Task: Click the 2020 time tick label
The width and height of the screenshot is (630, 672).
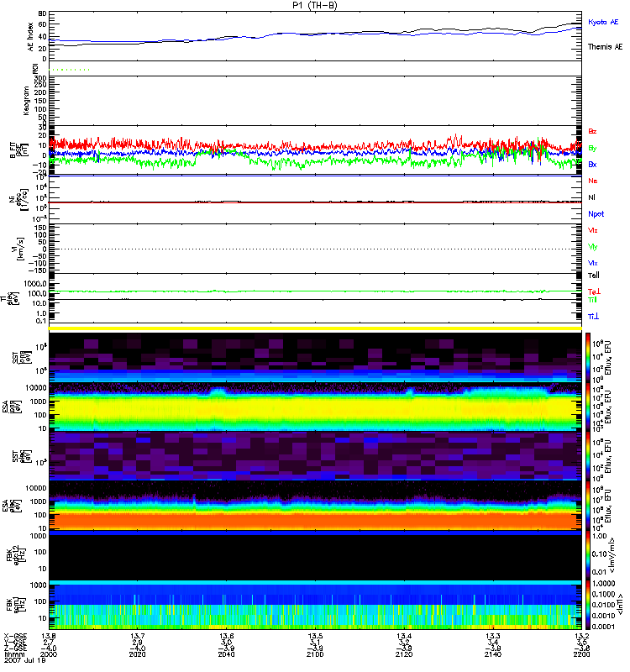Action: tap(137, 654)
